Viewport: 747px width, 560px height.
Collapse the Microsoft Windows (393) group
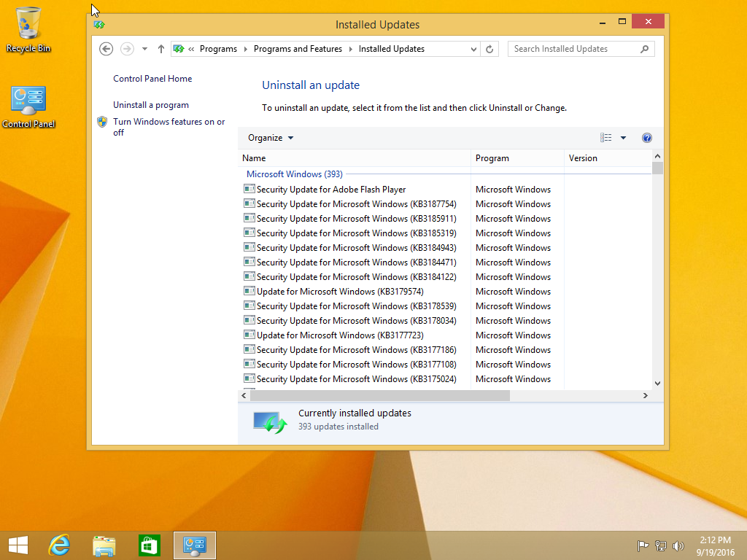pyautogui.click(x=295, y=174)
